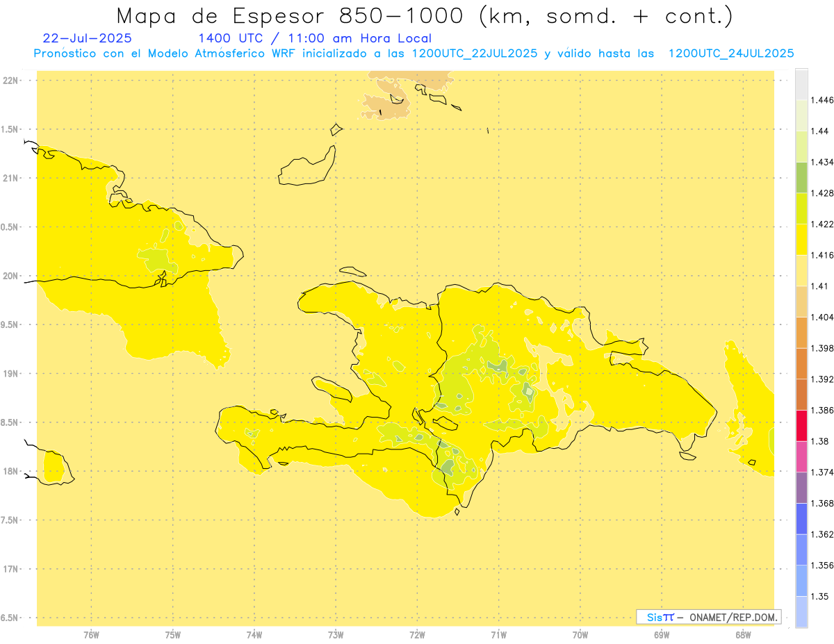Screen dimensions: 834x644
Task: Click the "1.392" colorbar value
Action: click(x=821, y=379)
